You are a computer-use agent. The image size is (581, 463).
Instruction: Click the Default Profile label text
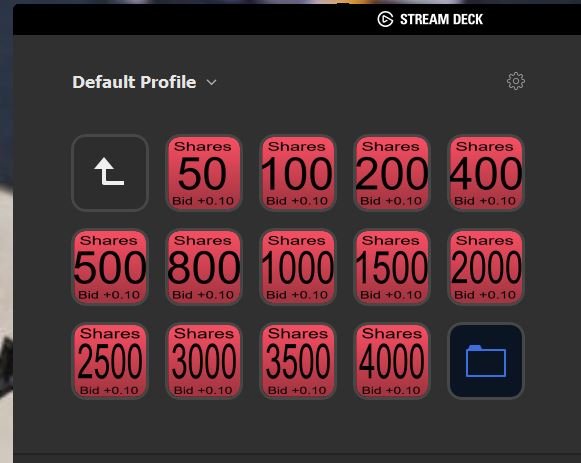134,82
